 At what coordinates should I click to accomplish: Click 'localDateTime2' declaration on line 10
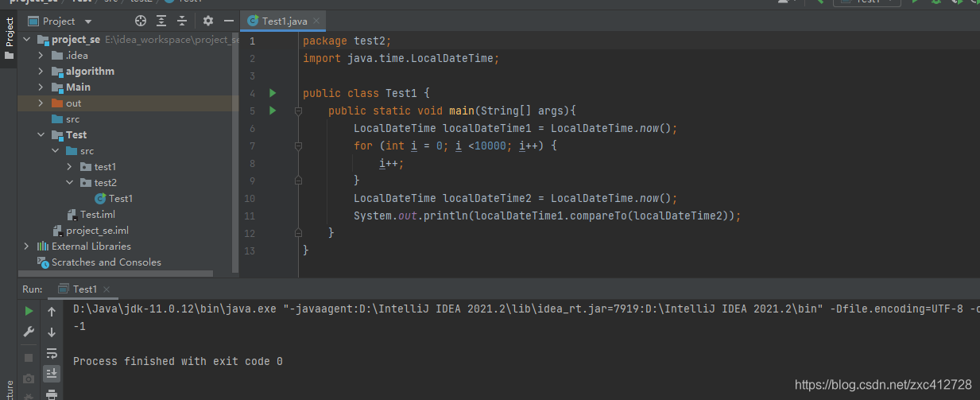coord(487,198)
